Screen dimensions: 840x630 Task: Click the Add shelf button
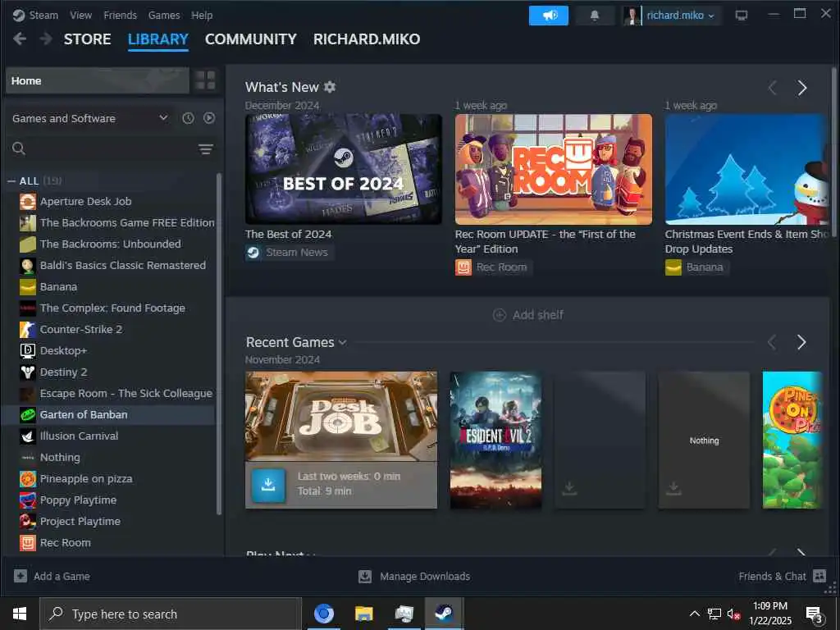pyautogui.click(x=527, y=314)
